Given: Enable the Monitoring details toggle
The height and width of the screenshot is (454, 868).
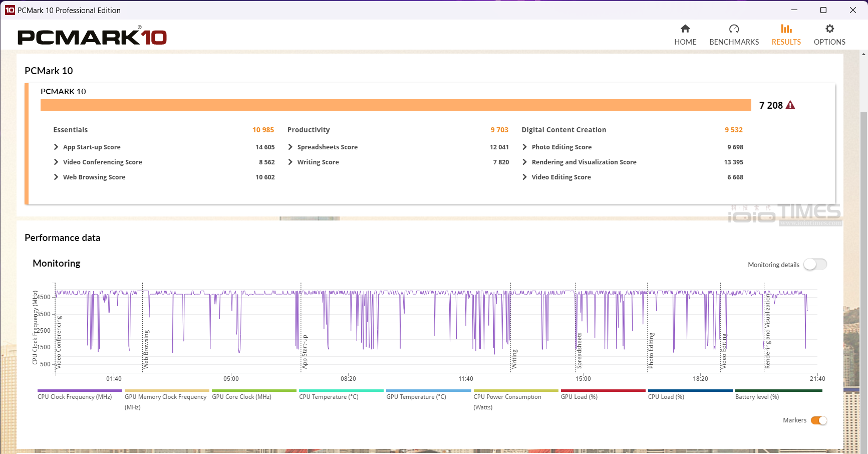Looking at the screenshot, I should click(x=815, y=265).
